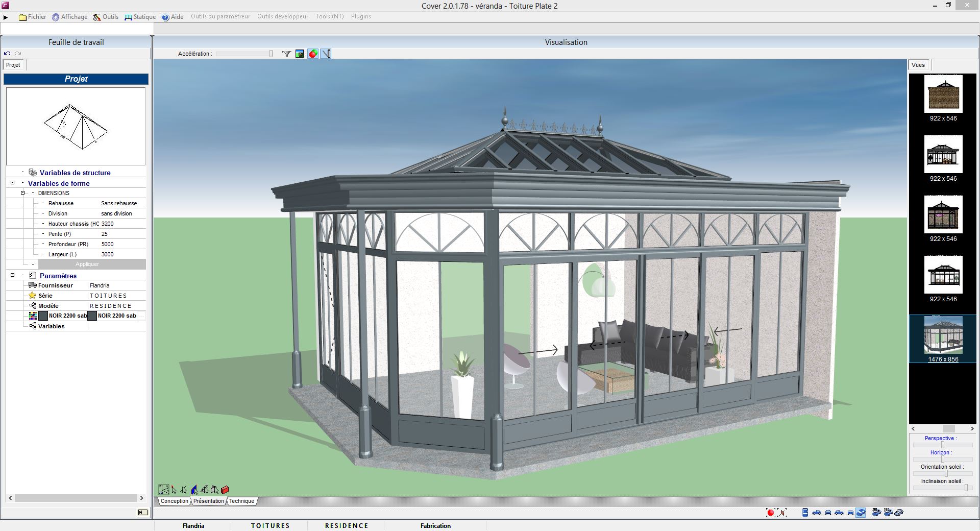Viewport: 980px width, 531px height.
Task: Toggle the red-green rendering mode icon
Action: coord(313,54)
